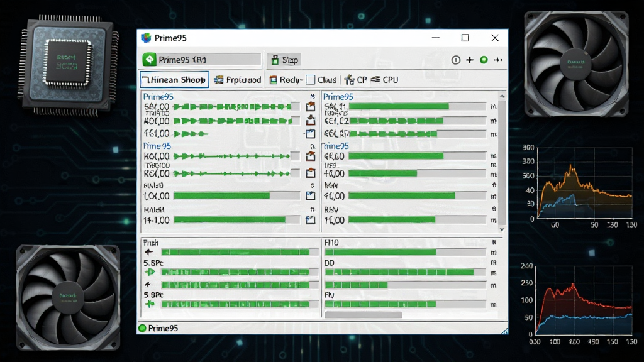Click the Prime95 title text in the title bar
Image resolution: width=644 pixels, height=362 pixels.
[x=170, y=38]
